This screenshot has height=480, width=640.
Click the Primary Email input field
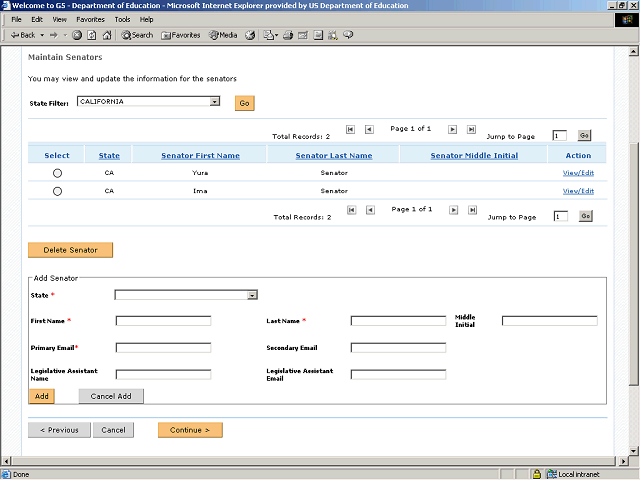pos(163,348)
